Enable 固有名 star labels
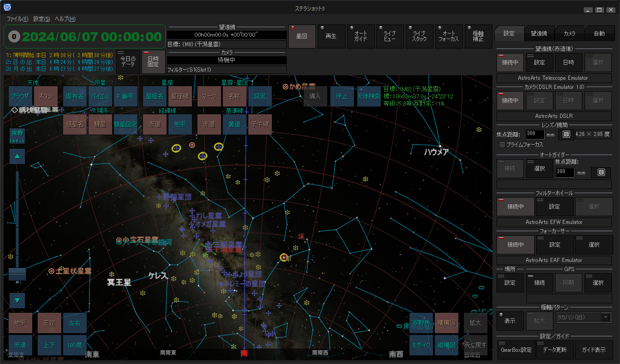Screen dimensions: 620x364 (75, 96)
